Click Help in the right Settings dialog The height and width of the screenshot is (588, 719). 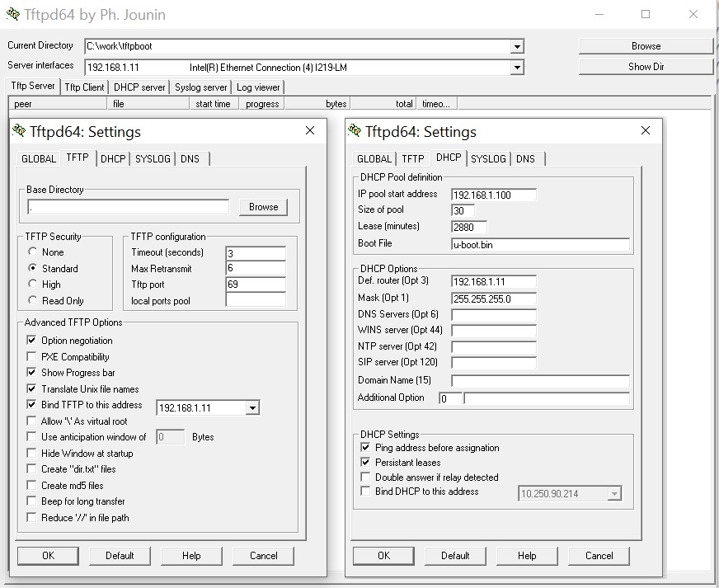pyautogui.click(x=527, y=556)
